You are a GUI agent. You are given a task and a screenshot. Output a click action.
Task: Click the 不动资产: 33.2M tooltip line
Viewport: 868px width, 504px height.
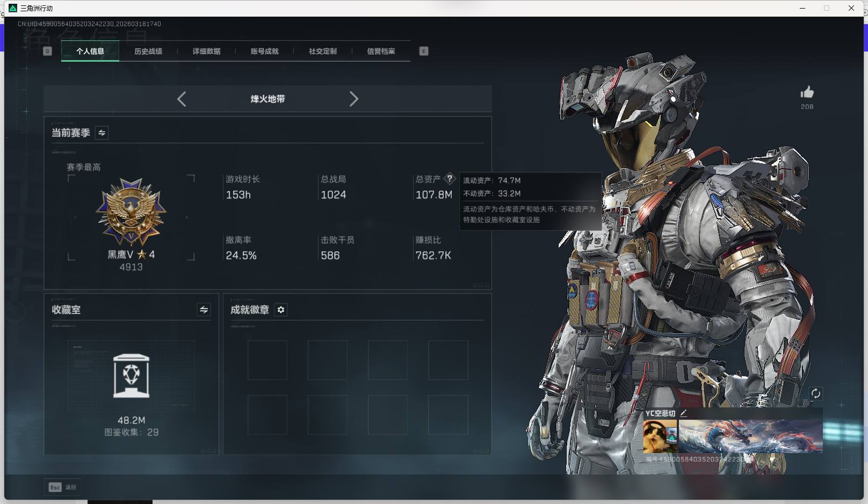point(492,193)
